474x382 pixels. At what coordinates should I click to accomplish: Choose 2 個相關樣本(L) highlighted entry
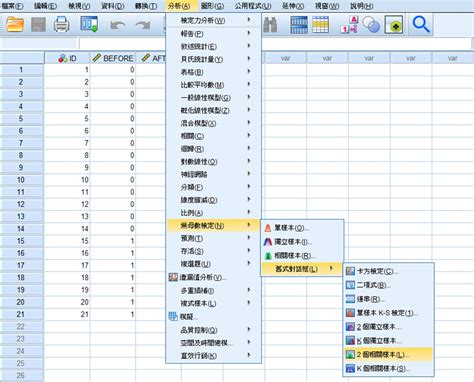[389, 354]
